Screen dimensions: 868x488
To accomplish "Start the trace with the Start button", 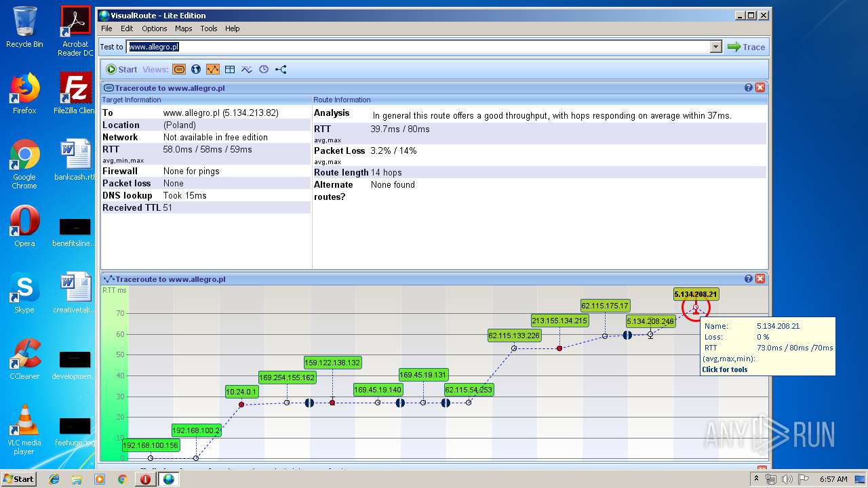I will click(121, 69).
